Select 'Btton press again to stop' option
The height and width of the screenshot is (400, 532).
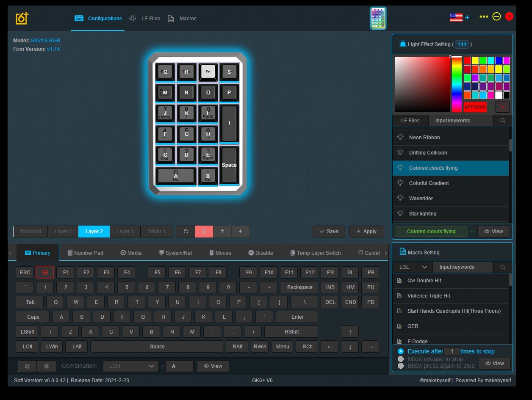click(x=401, y=366)
